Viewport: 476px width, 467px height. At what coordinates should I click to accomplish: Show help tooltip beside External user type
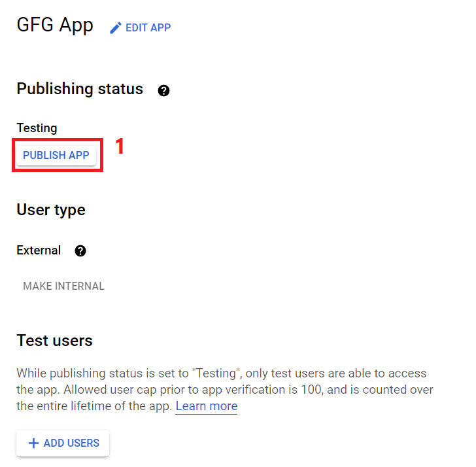pyautogui.click(x=80, y=251)
